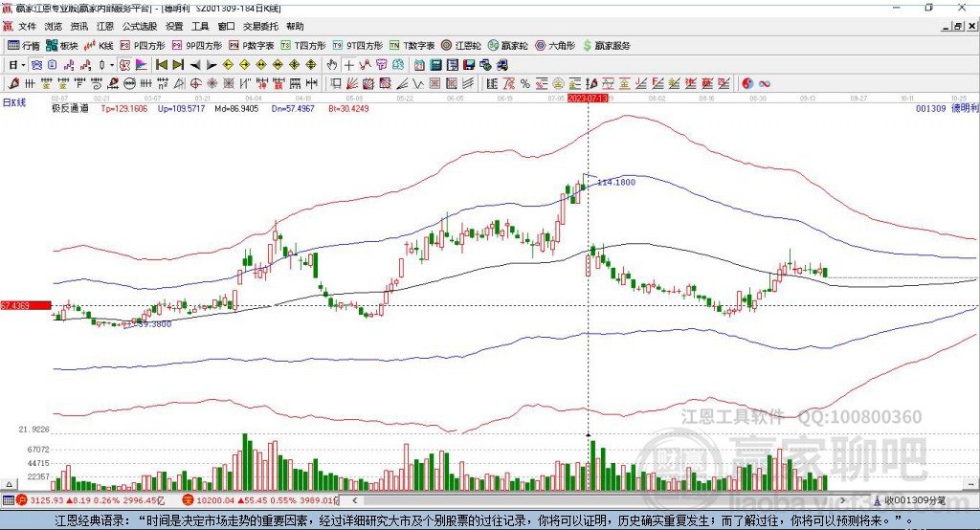Open the calendar icon showing 21
This screenshot has height=530, width=980.
pyautogui.click(x=419, y=65)
